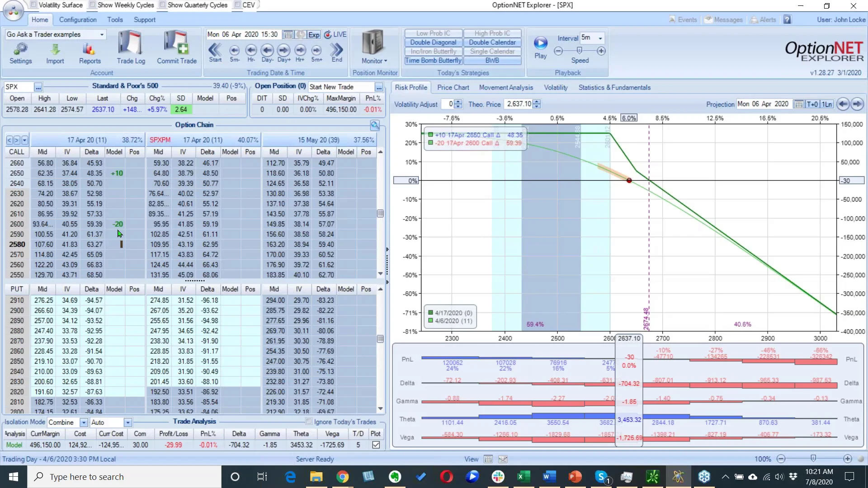Open the Isolation Mode Combine dropdown
The height and width of the screenshot is (488, 868).
(x=84, y=422)
